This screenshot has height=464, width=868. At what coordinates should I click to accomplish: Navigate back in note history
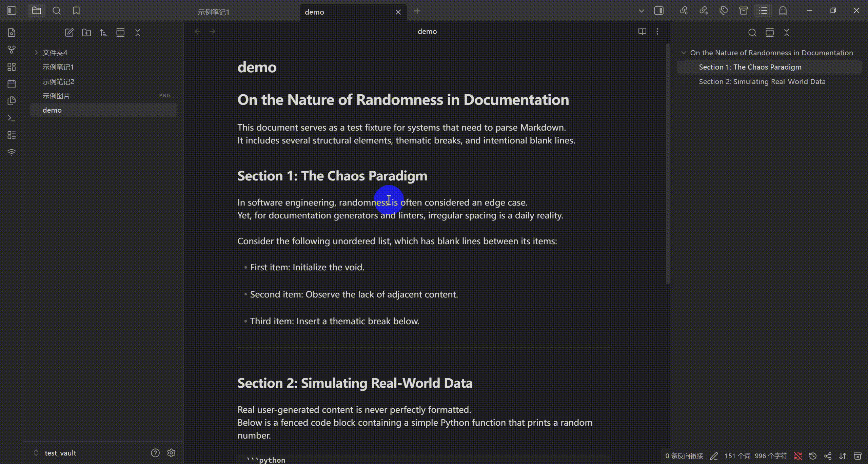[197, 32]
